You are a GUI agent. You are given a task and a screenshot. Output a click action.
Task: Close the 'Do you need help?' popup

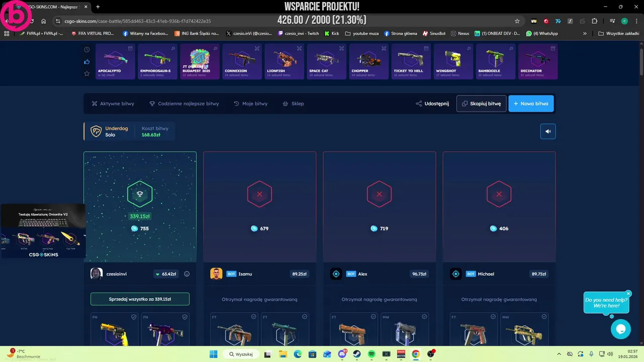click(628, 293)
